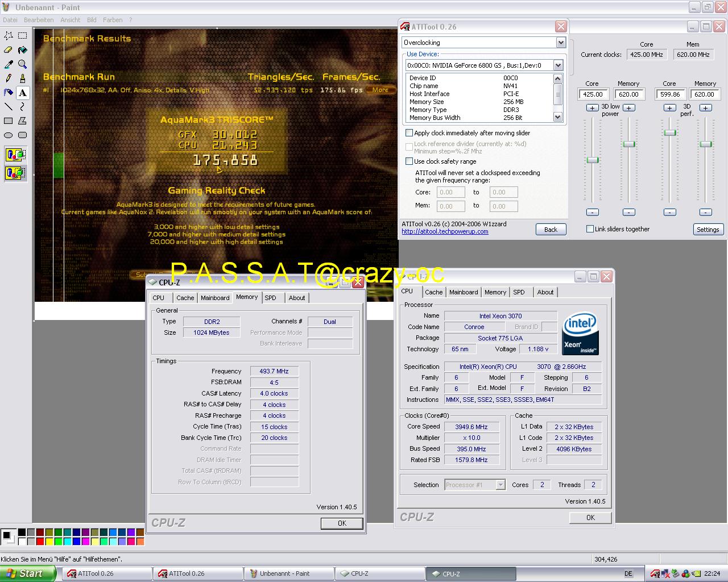Viewport: 728px width, 582px height.
Task: Enable Apply clock immediately after moving slider
Action: click(x=409, y=132)
